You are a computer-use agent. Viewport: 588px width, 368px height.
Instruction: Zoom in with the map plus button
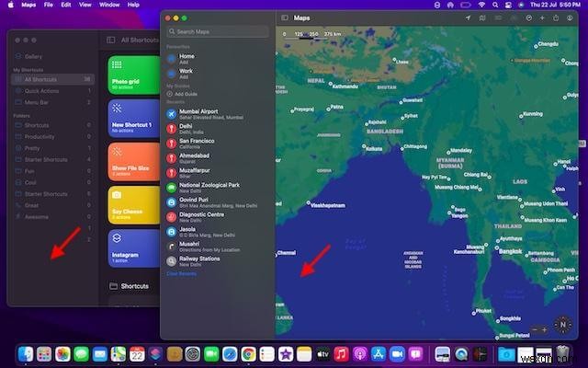pos(544,329)
